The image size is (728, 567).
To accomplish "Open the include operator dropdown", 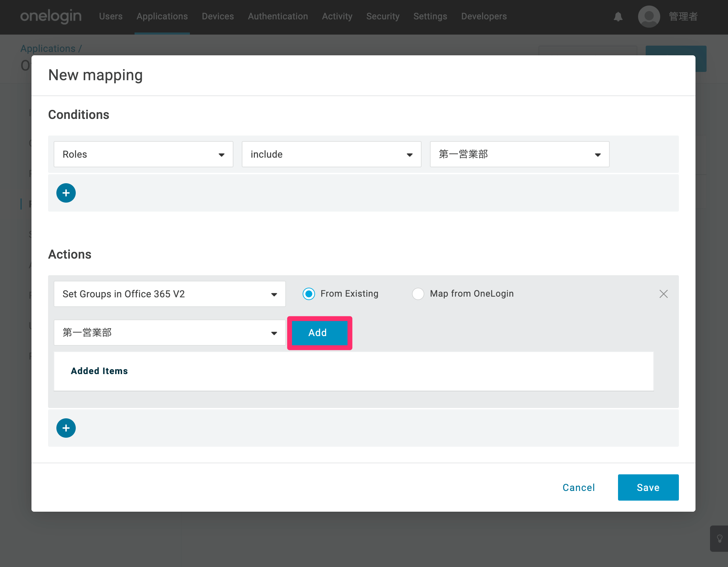I will [332, 154].
